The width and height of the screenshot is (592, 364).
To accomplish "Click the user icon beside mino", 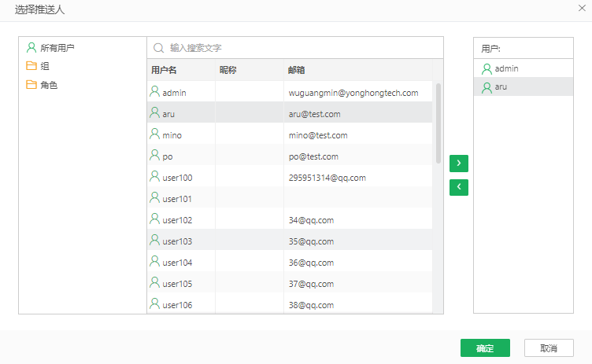I will pos(155,134).
